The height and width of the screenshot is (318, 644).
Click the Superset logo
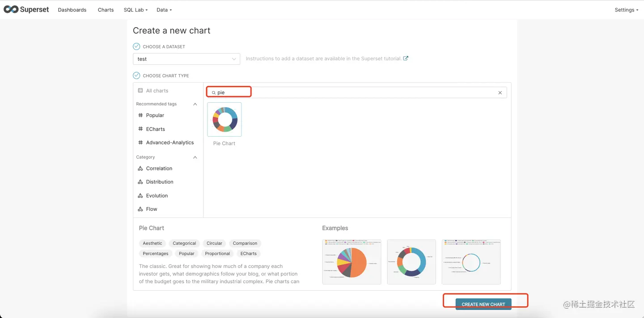[x=26, y=9]
